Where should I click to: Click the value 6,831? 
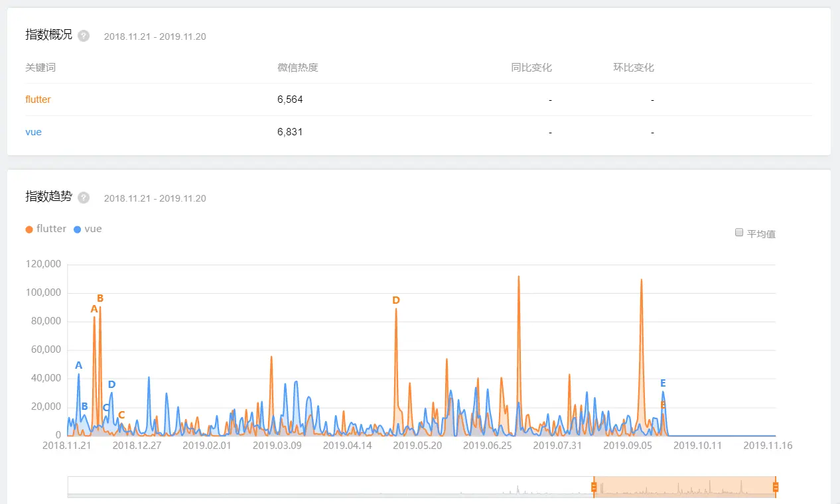[290, 132]
